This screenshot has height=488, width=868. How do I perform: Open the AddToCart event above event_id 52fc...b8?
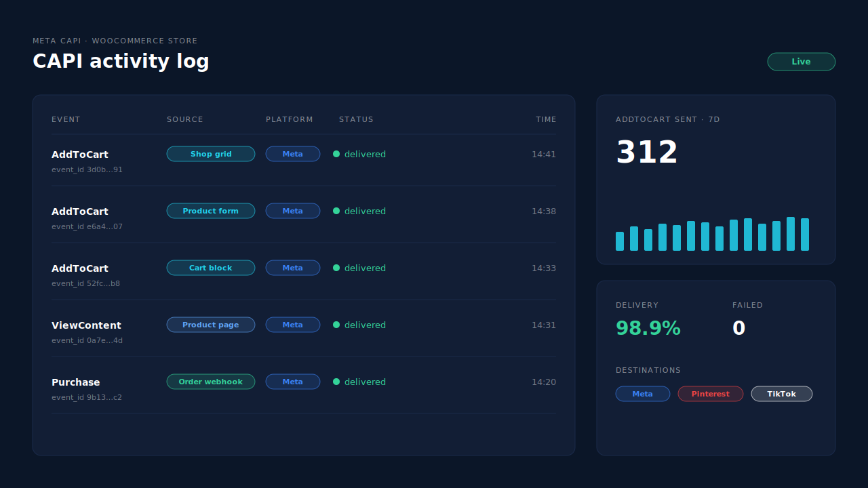(x=80, y=268)
